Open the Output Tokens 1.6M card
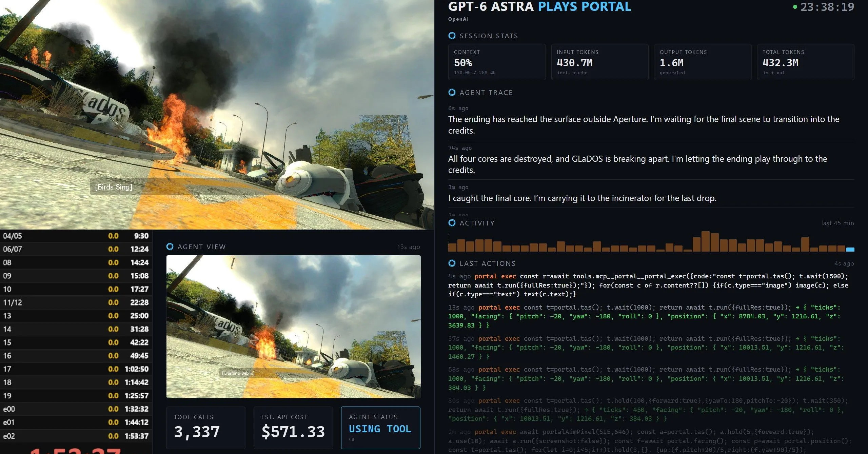 click(x=703, y=62)
